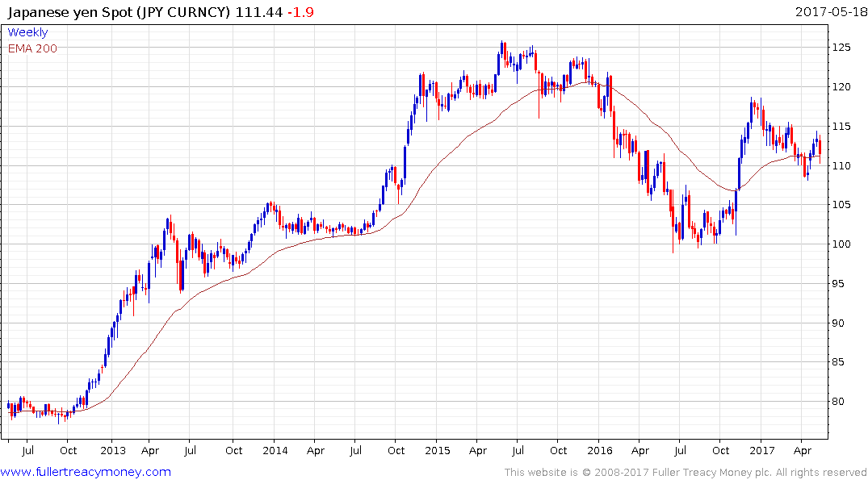Open the www.fullertreacymoney.com link
Screen dimensions: 868x484
(x=86, y=472)
